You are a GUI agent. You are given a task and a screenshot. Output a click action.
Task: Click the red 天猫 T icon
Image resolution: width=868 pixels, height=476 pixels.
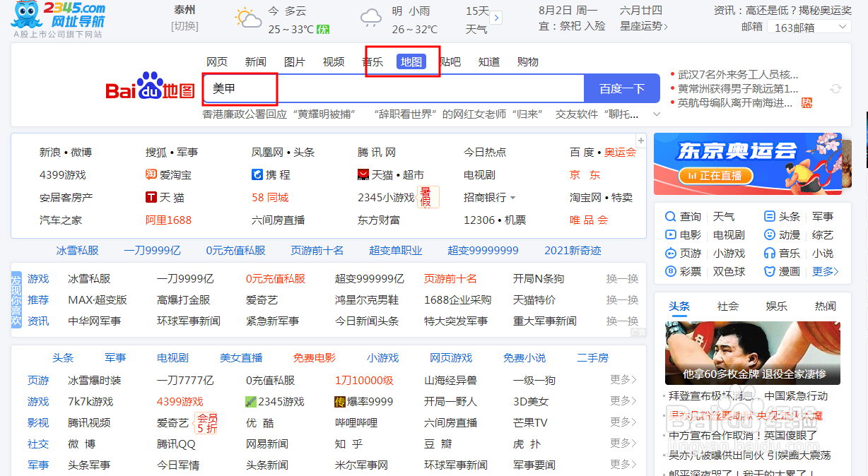point(151,197)
